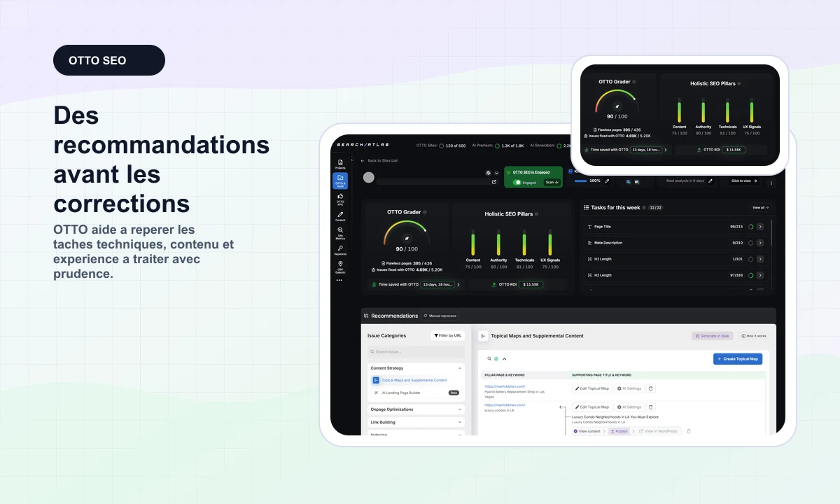Edit Next analysis schedule pencil icon
Viewport: 840px width, 504px height.
pyautogui.click(x=710, y=181)
